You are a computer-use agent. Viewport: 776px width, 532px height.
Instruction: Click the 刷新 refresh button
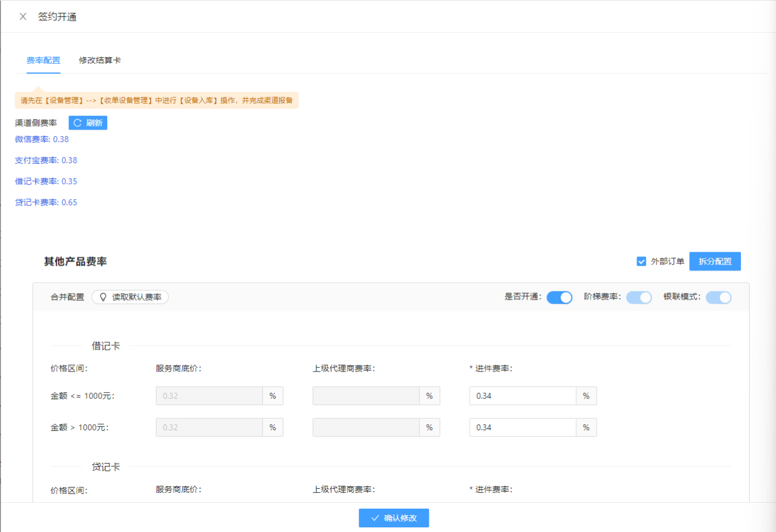(x=88, y=123)
